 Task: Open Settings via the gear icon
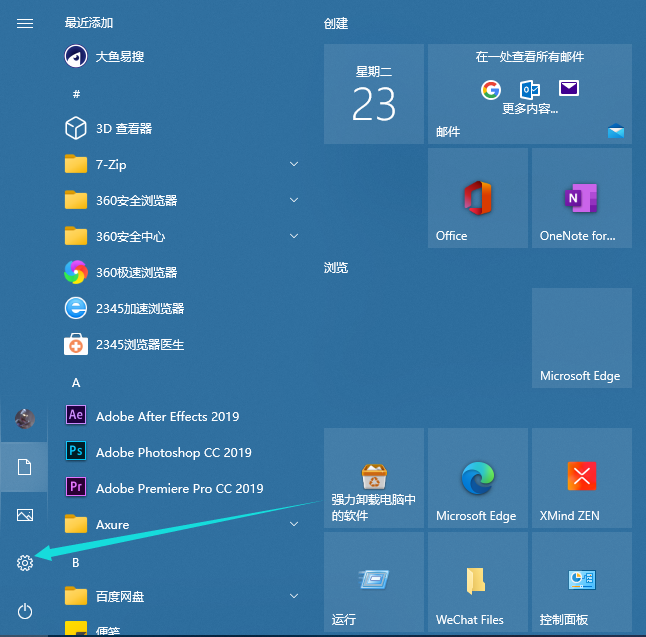(25, 563)
